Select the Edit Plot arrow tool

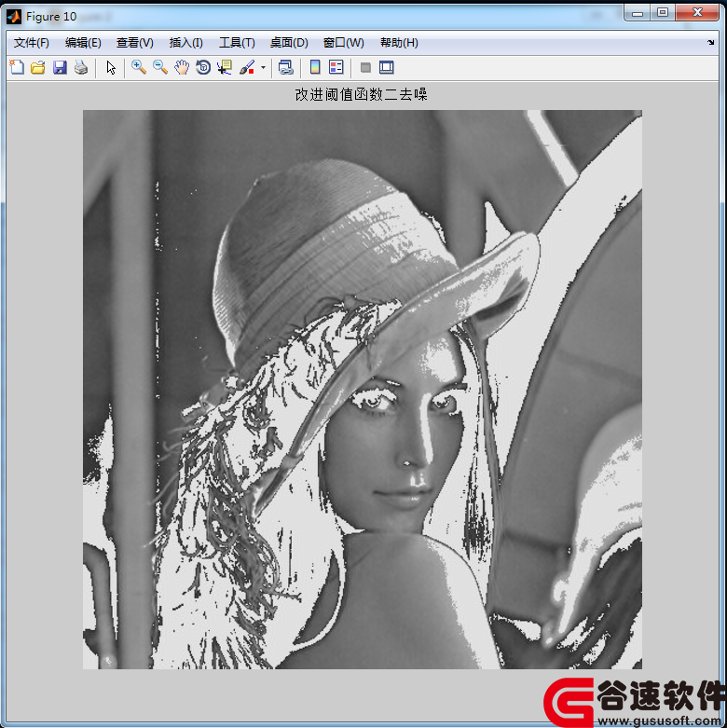point(111,67)
